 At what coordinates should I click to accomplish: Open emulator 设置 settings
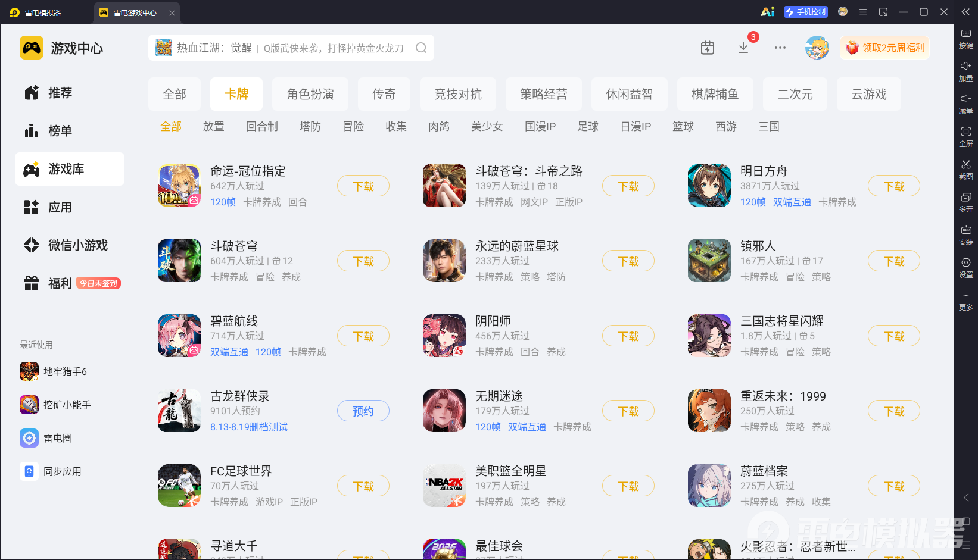pos(966,268)
